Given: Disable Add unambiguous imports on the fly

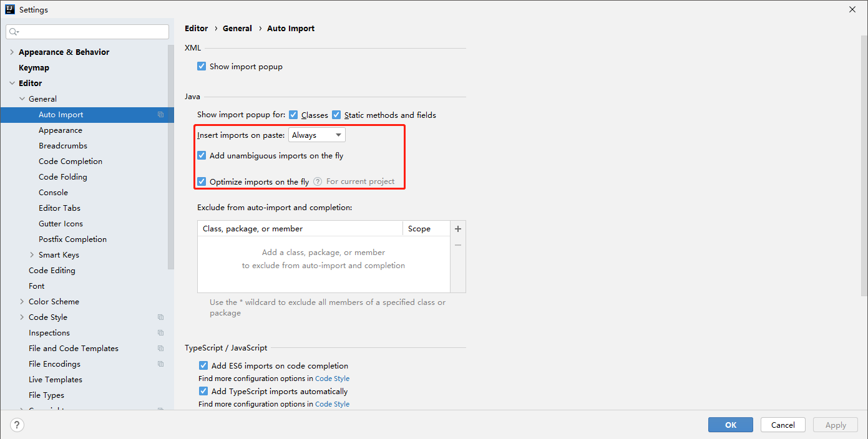Looking at the screenshot, I should click(202, 156).
